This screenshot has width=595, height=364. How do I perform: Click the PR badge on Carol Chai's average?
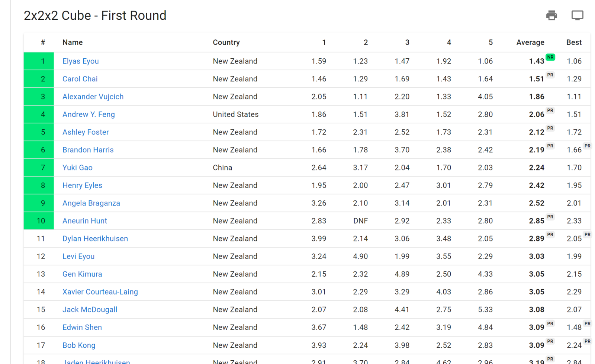(550, 75)
